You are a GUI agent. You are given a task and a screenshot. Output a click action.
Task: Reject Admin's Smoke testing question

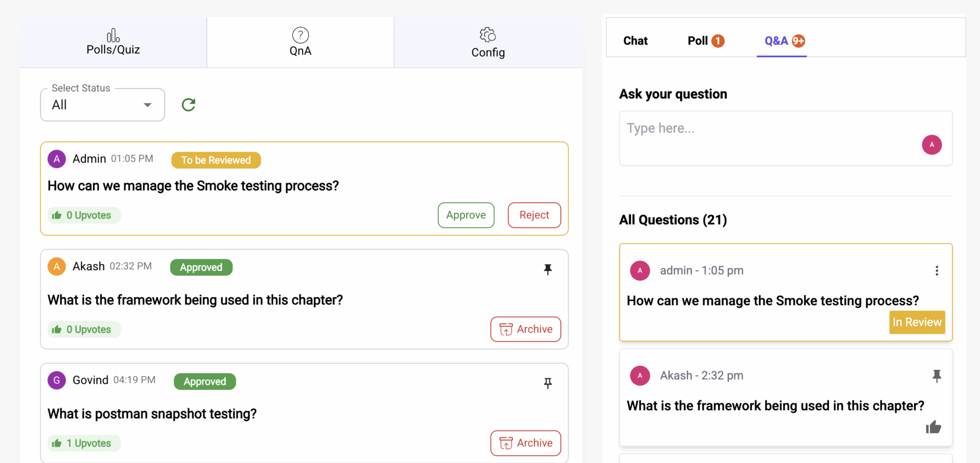pos(534,215)
